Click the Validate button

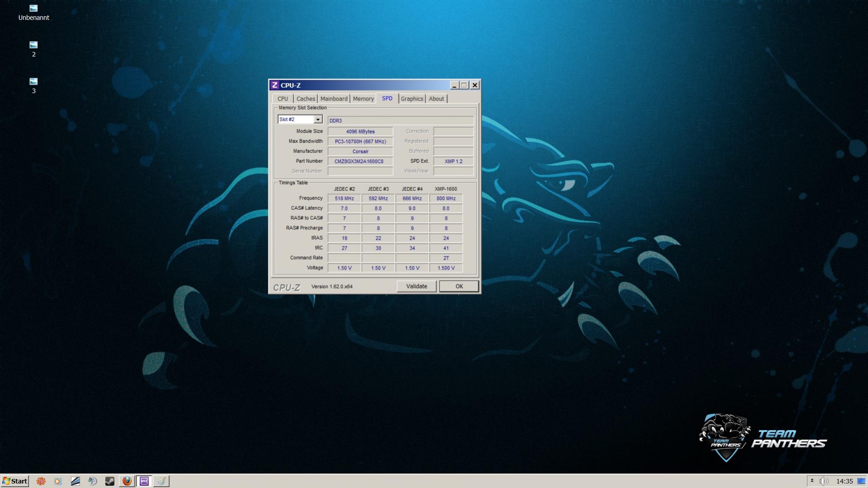417,286
